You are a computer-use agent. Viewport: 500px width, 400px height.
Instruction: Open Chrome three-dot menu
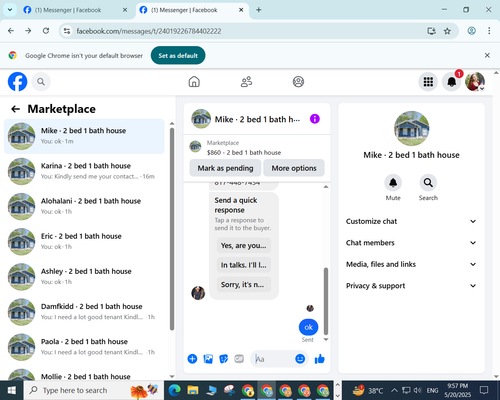pos(489,31)
